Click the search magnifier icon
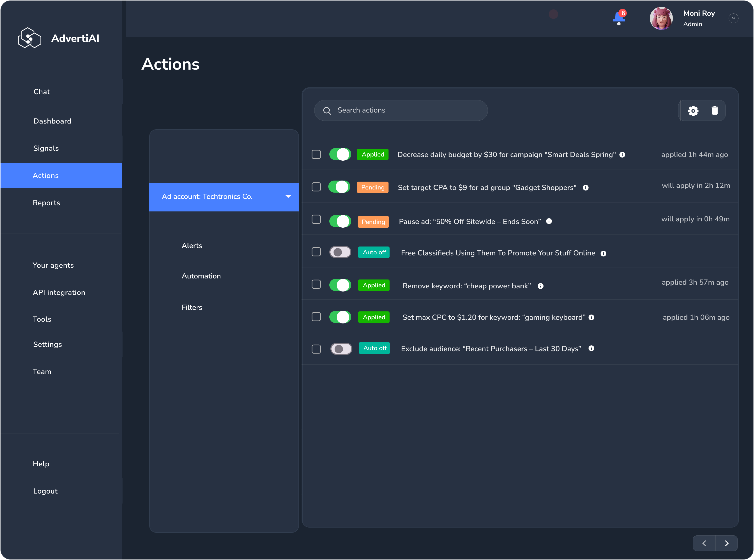Screen dimensions: 754x560 327,110
